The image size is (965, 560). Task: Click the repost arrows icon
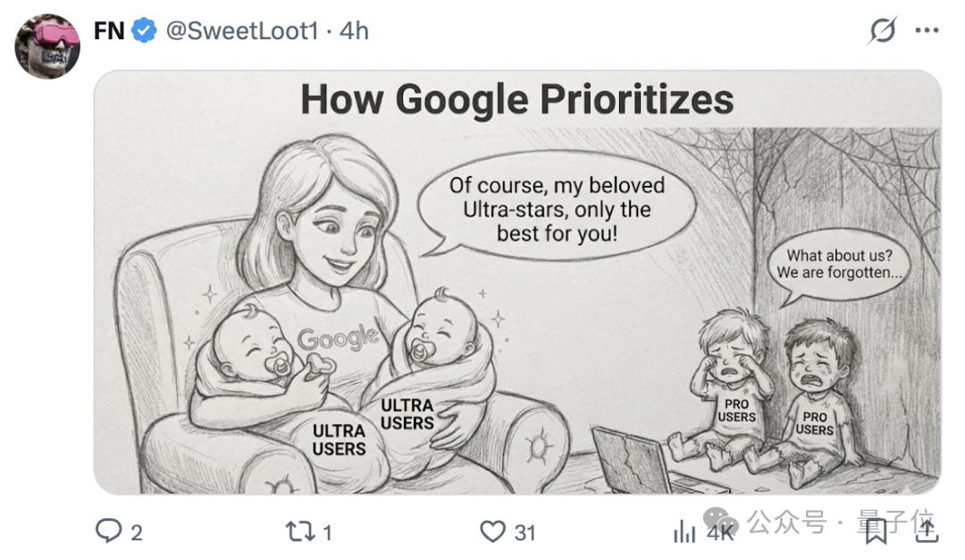(297, 532)
